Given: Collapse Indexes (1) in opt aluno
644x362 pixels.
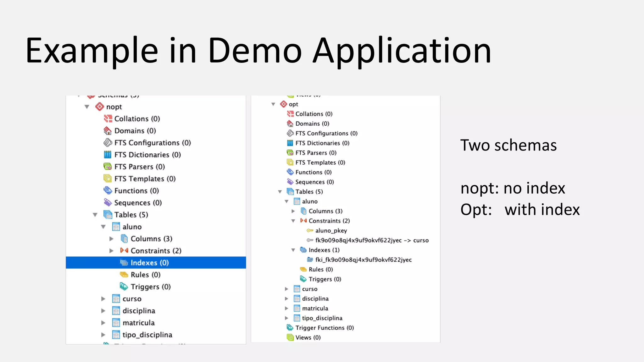Looking at the screenshot, I should pyautogui.click(x=293, y=250).
